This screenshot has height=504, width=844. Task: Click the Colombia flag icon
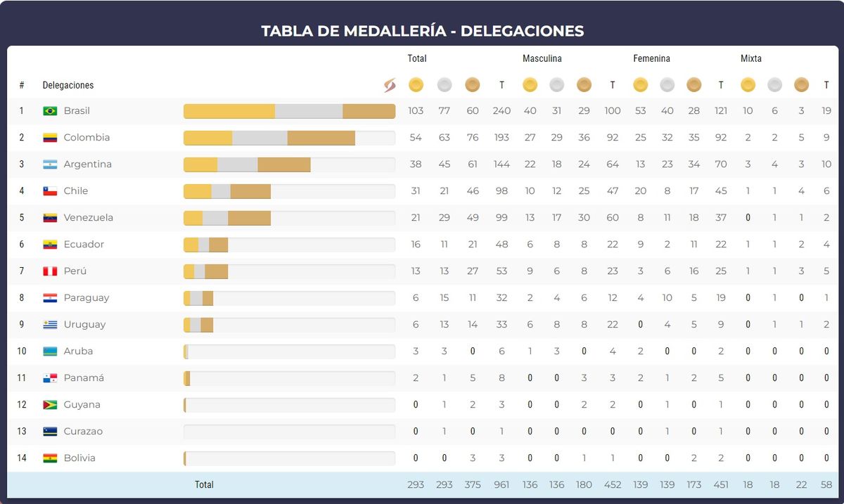[50, 138]
